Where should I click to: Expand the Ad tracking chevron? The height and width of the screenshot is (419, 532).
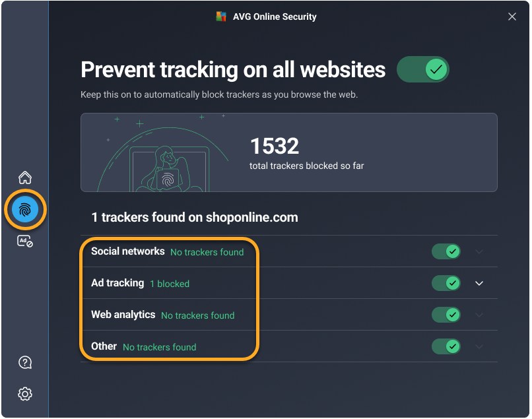(x=480, y=283)
